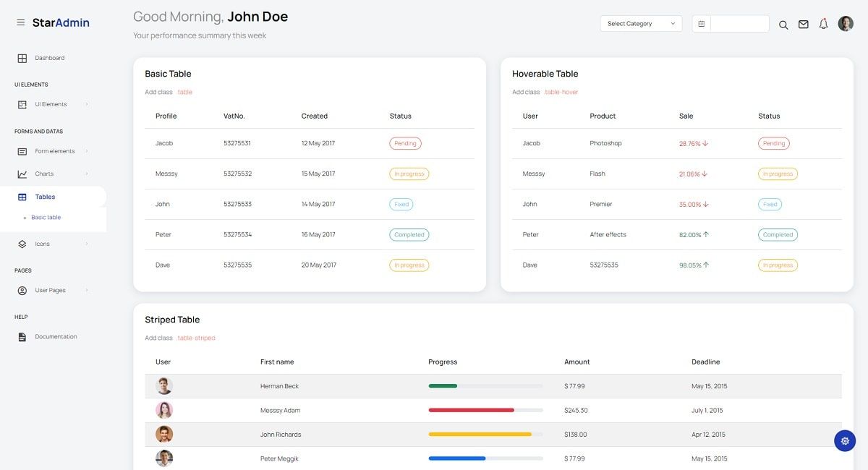Click the up arrow beside 98.05%
Viewport: 868px width, 470px height.
[x=706, y=265]
